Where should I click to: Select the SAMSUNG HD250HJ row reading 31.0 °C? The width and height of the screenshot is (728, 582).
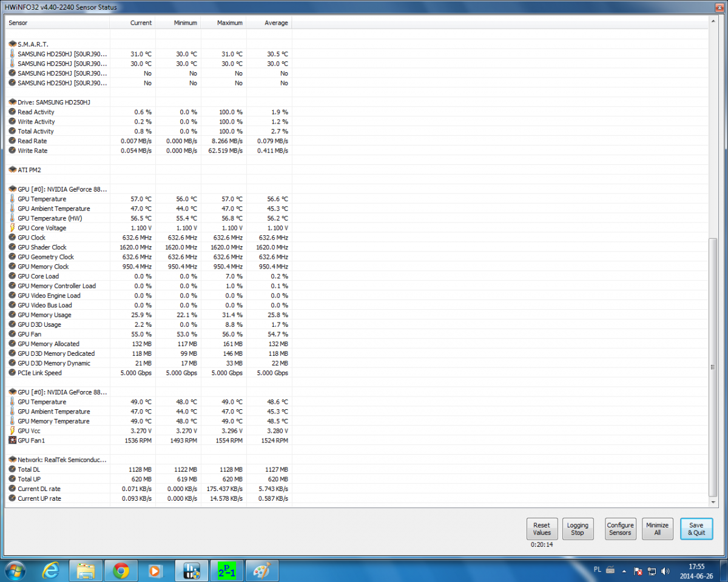(x=149, y=54)
